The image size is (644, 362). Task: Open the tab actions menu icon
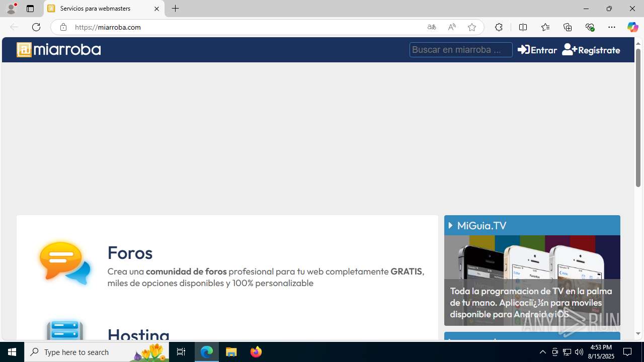coord(30,9)
